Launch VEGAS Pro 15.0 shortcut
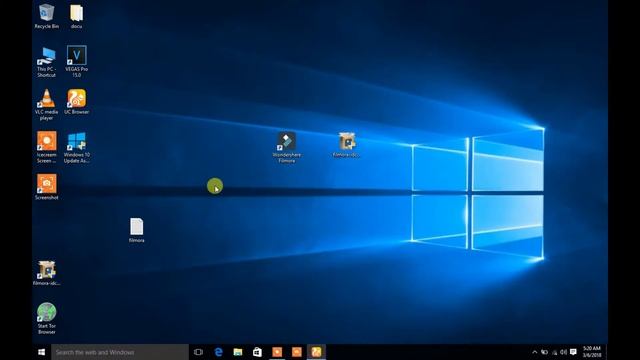The height and width of the screenshot is (360, 640). (76, 61)
